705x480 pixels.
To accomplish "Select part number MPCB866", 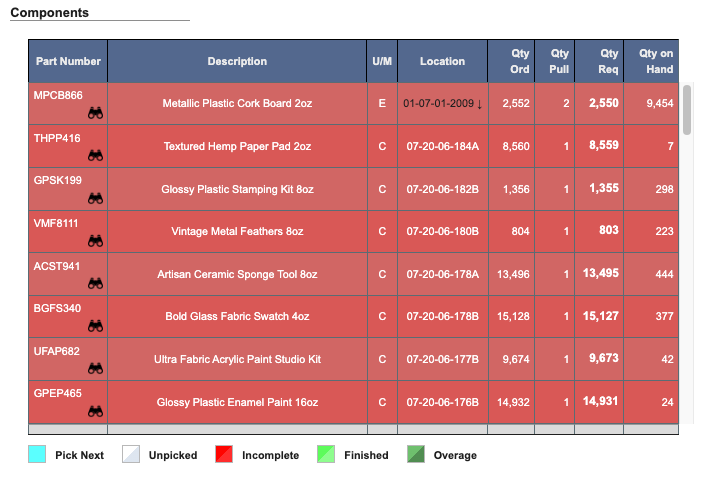I will tap(58, 95).
